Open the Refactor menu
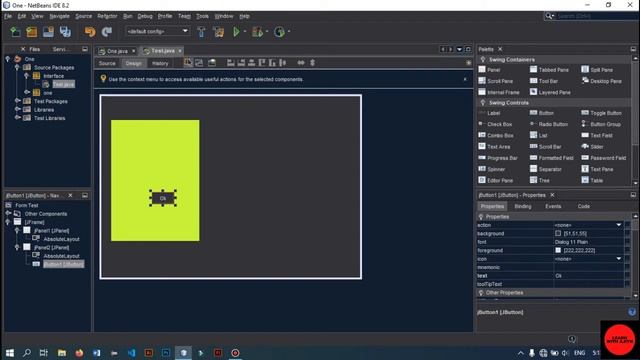Viewport: 640px width, 360px height. click(107, 16)
